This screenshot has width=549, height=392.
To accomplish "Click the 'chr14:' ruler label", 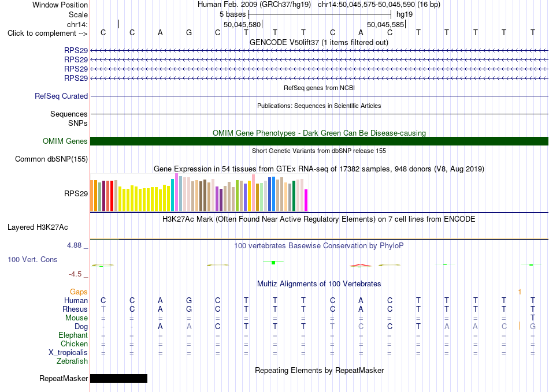I will 77,24.
